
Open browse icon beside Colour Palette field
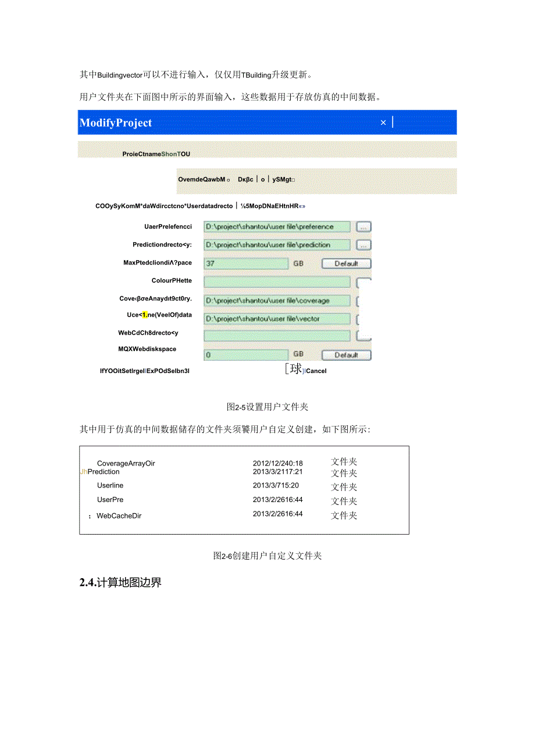(x=363, y=282)
